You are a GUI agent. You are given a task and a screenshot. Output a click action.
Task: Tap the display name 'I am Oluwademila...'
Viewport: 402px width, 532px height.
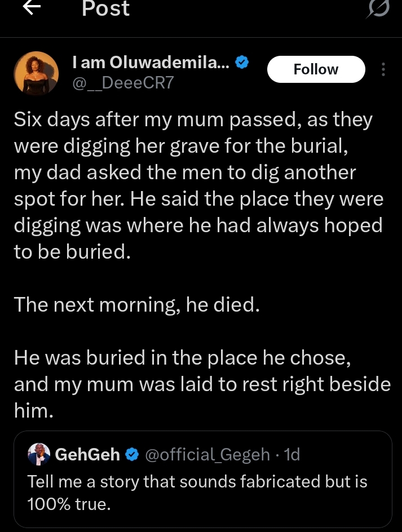click(x=151, y=63)
